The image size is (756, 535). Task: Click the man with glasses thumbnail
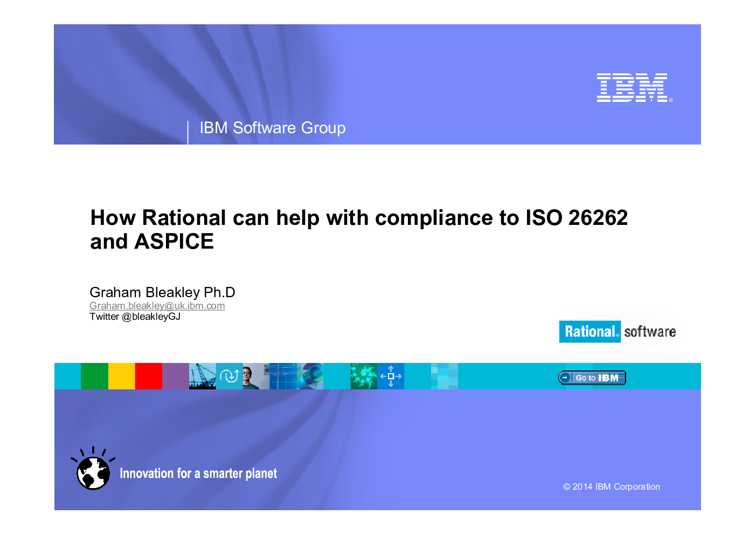point(256,376)
